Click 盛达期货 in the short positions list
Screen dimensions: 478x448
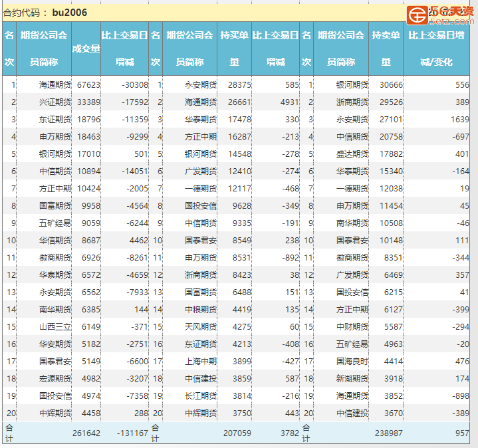click(352, 154)
